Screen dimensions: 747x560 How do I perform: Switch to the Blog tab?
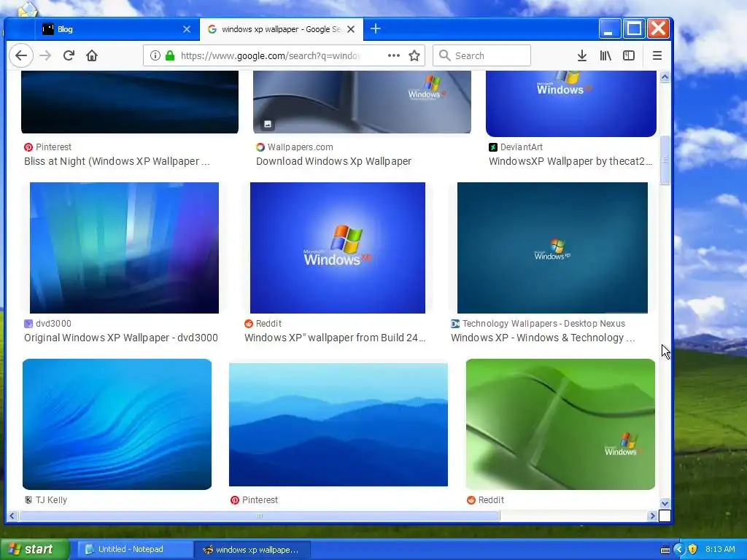click(117, 29)
